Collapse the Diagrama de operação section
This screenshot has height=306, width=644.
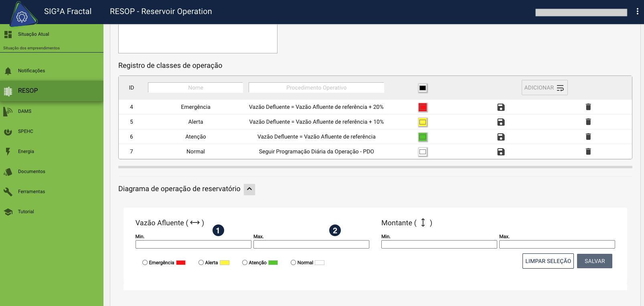coord(249,189)
